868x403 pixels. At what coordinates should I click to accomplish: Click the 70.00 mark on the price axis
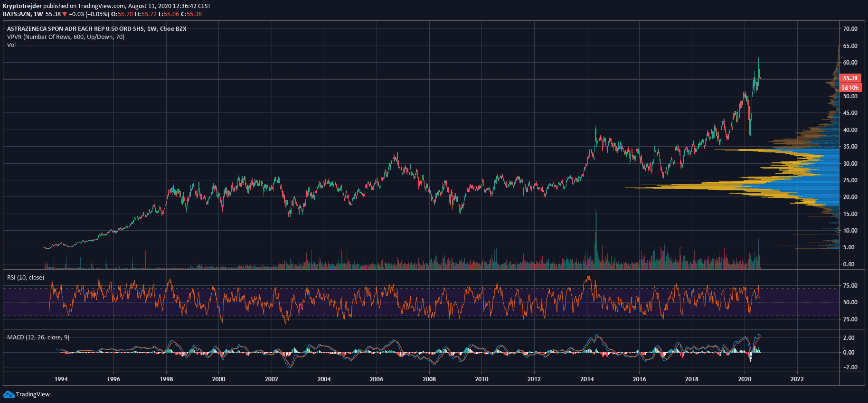[x=850, y=29]
